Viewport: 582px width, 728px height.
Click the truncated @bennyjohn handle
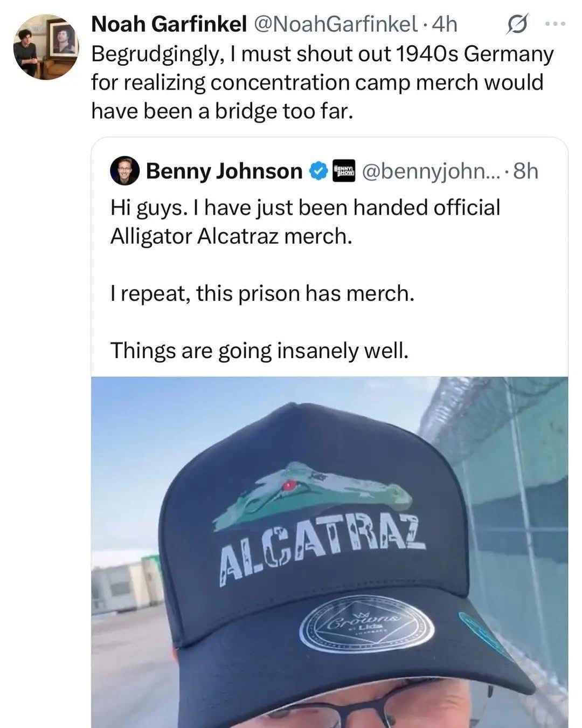click(431, 171)
